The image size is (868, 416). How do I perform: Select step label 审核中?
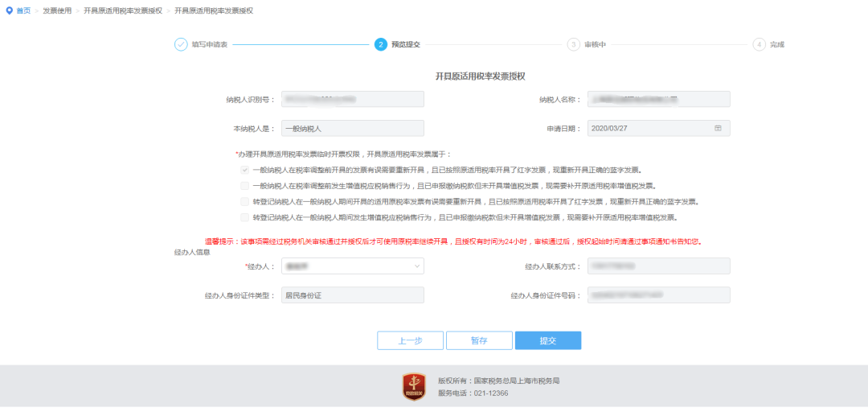tap(595, 44)
